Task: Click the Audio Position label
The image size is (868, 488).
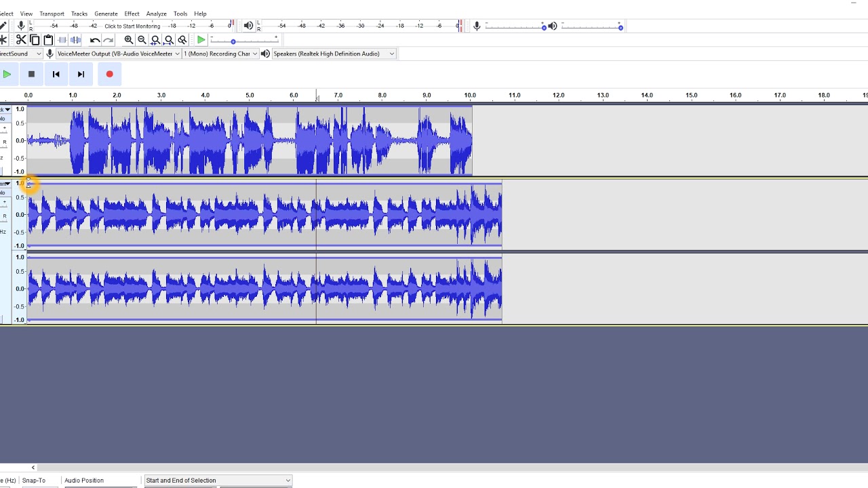Action: click(x=84, y=481)
